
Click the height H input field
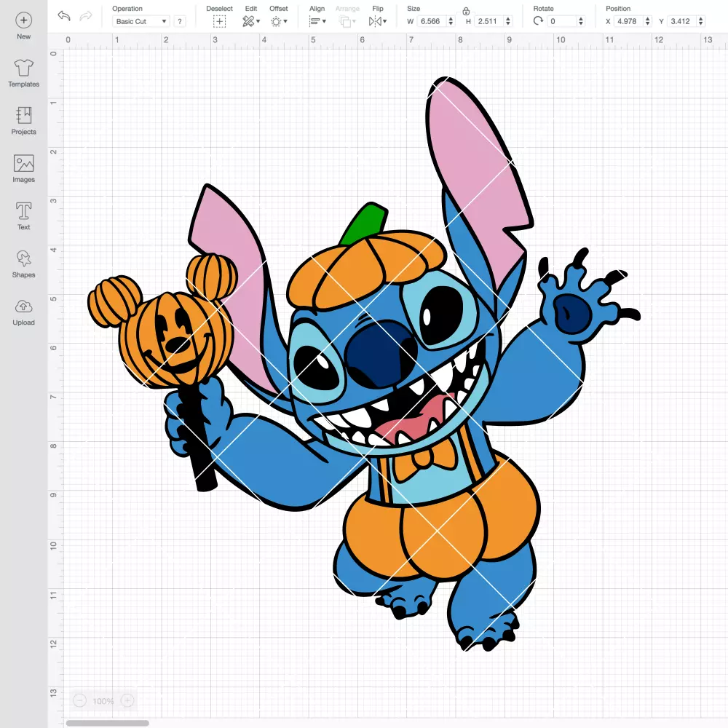pos(489,21)
